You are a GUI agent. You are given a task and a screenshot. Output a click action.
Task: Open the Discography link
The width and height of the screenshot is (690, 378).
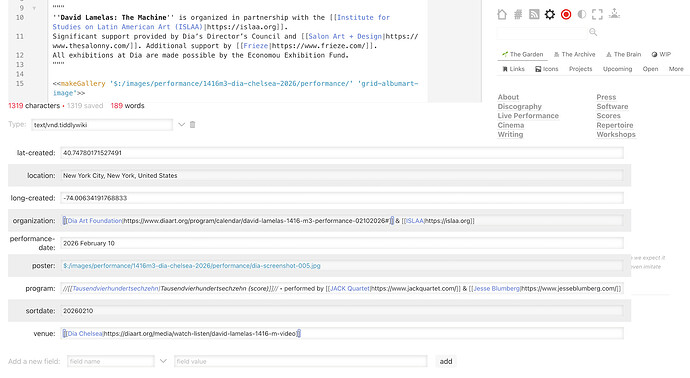coord(520,106)
